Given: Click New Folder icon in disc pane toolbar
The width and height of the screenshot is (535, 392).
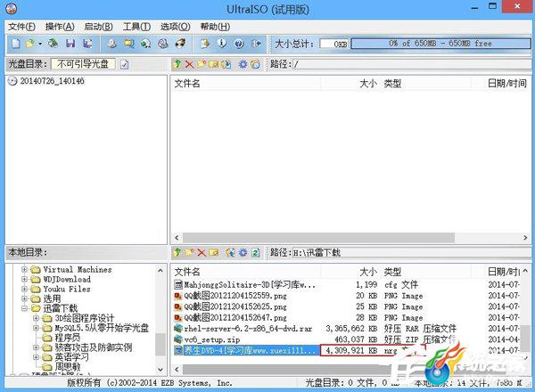Looking at the screenshot, I should [x=202, y=64].
